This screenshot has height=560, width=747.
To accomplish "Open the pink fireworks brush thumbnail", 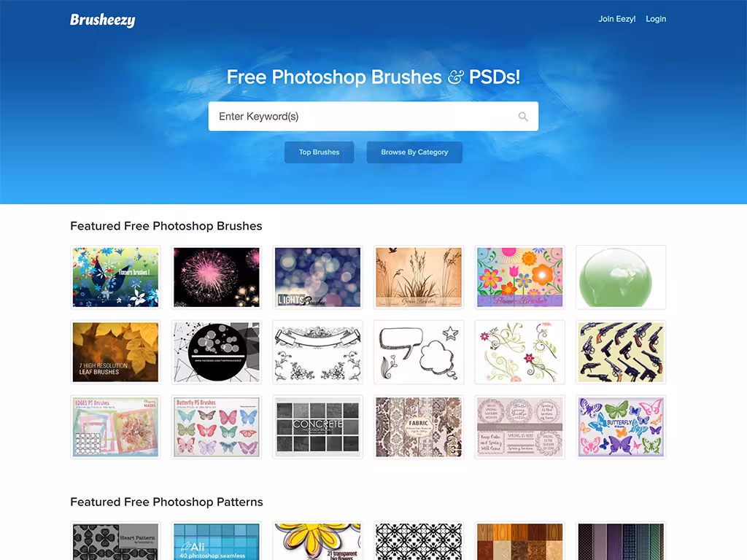I will (x=217, y=277).
